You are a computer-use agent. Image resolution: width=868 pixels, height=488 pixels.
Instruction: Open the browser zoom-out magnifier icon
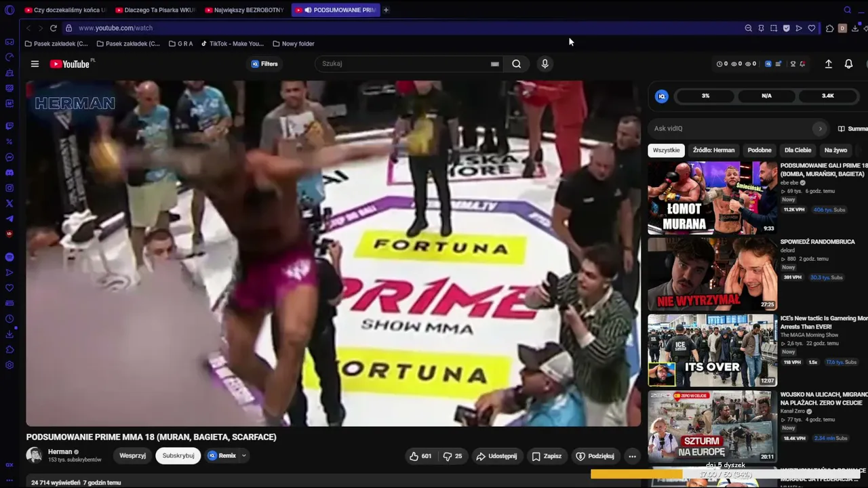coord(748,28)
